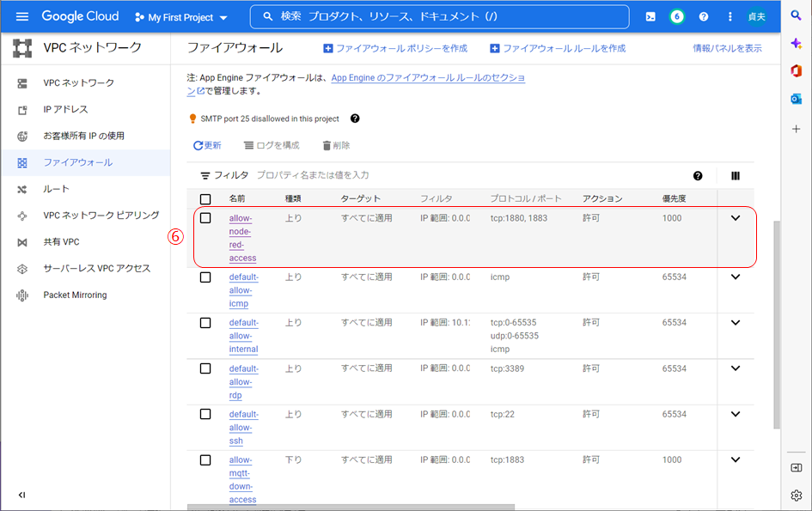Activate Cloud Shell terminal icon

pyautogui.click(x=650, y=16)
